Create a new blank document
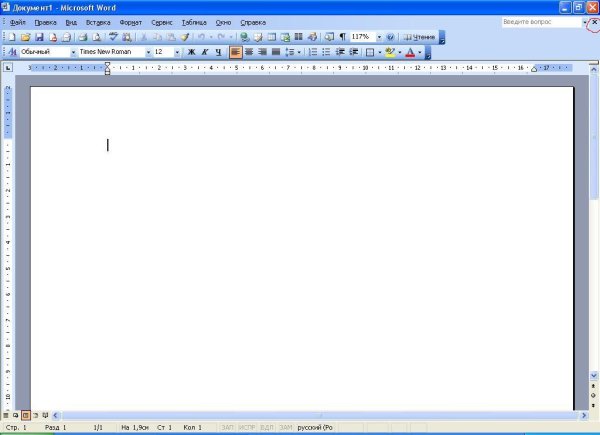600x435 pixels. [x=12, y=37]
